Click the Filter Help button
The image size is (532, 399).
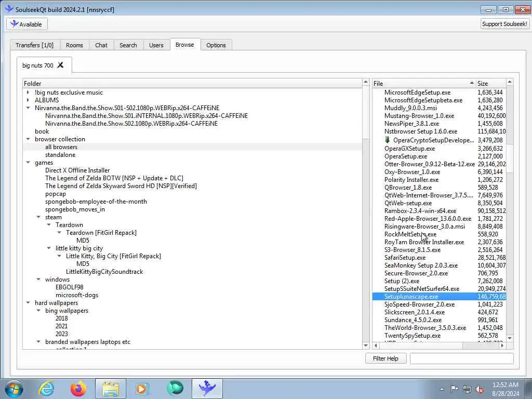[x=386, y=358]
